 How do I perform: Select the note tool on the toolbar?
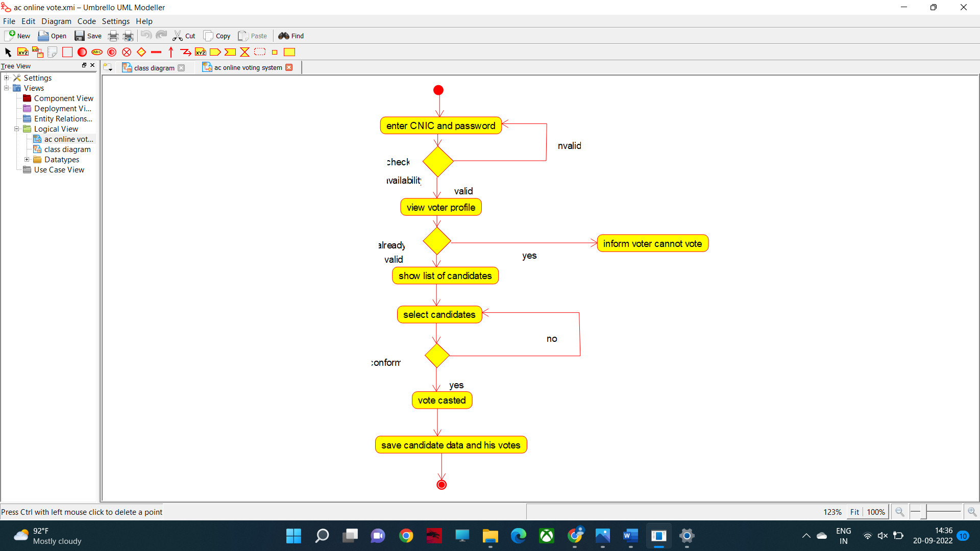tap(52, 52)
